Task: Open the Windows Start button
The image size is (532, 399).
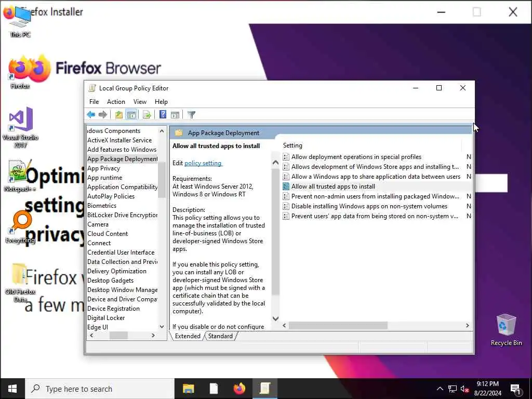Action: pos(12,389)
